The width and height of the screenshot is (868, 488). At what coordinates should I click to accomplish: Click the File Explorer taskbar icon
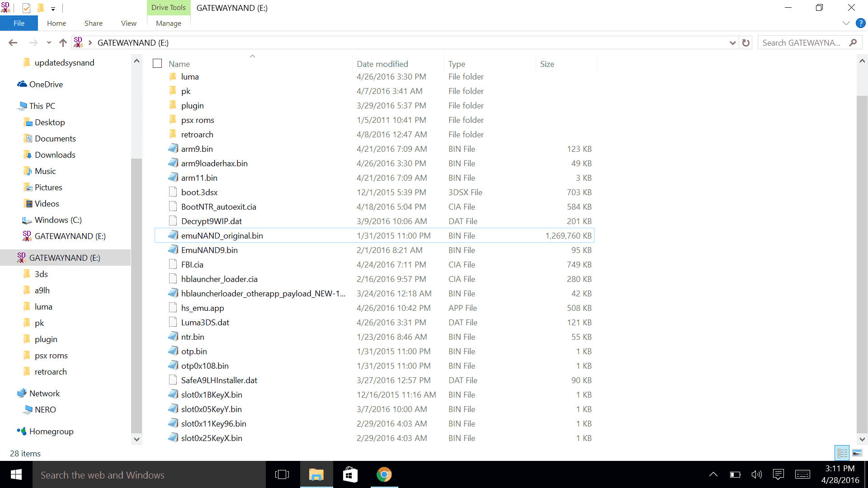click(316, 474)
